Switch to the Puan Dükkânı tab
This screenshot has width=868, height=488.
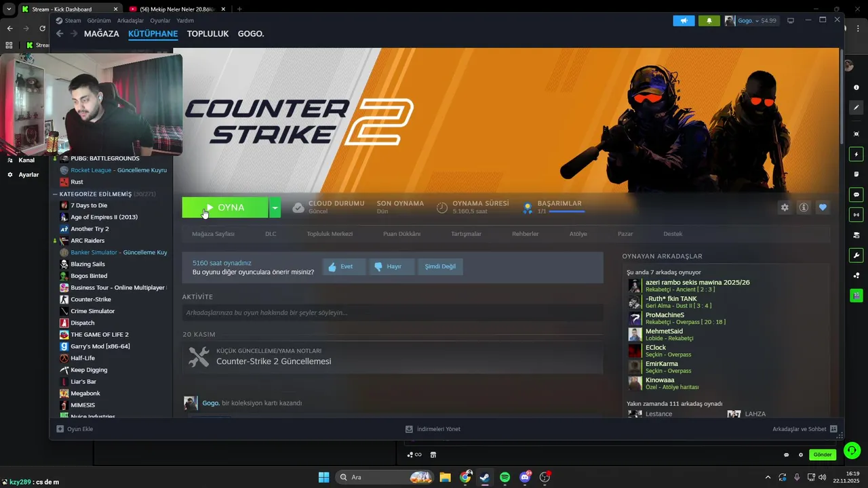click(401, 234)
